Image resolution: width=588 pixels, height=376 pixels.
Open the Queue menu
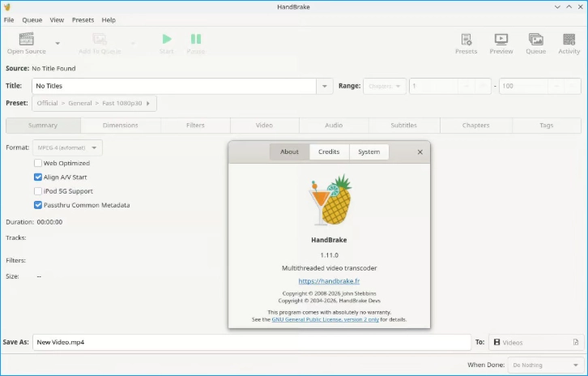click(32, 20)
